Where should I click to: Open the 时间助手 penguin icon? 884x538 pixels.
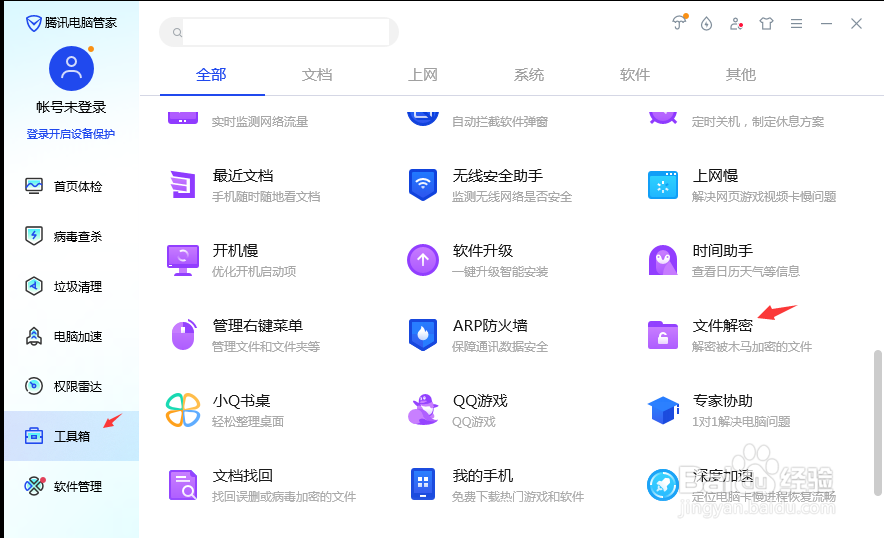click(x=663, y=259)
